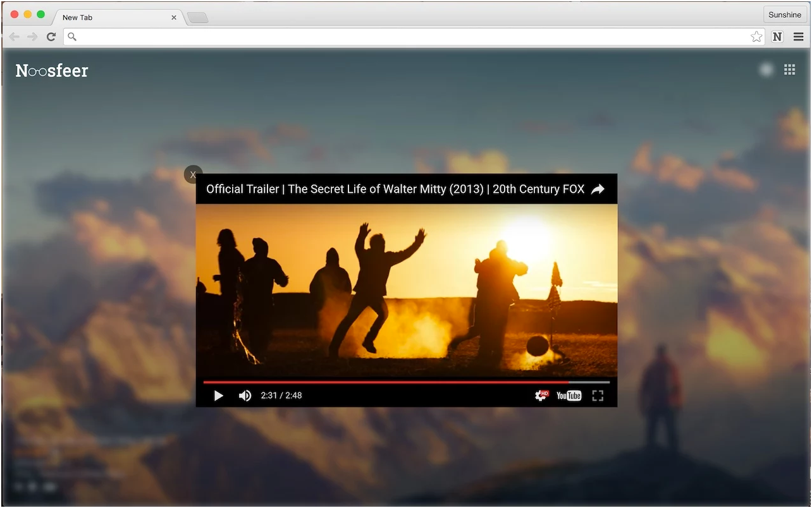812x508 pixels.
Task: Reload the page in browser toolbar
Action: pos(51,37)
